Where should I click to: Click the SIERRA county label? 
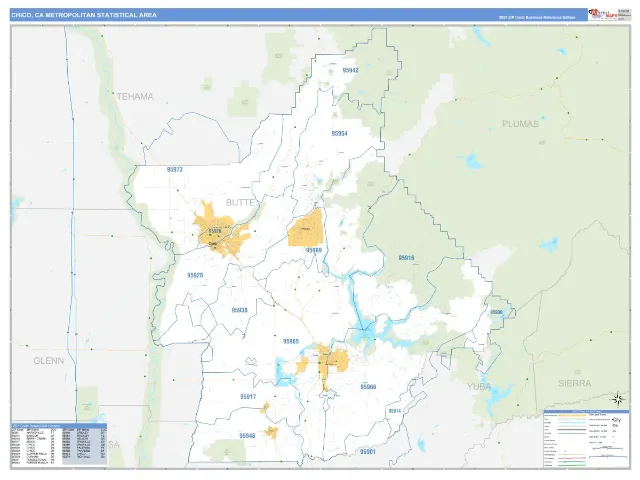[x=575, y=383]
